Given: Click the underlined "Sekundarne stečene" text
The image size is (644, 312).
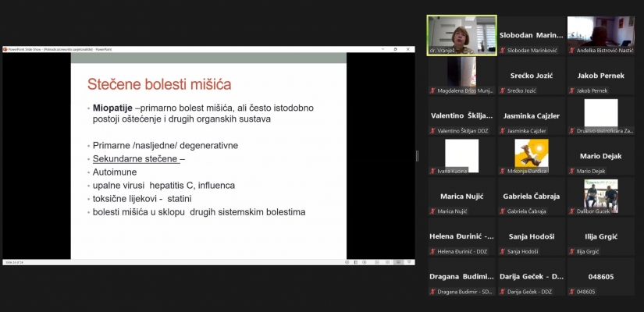Looking at the screenshot, I should click(x=136, y=158).
